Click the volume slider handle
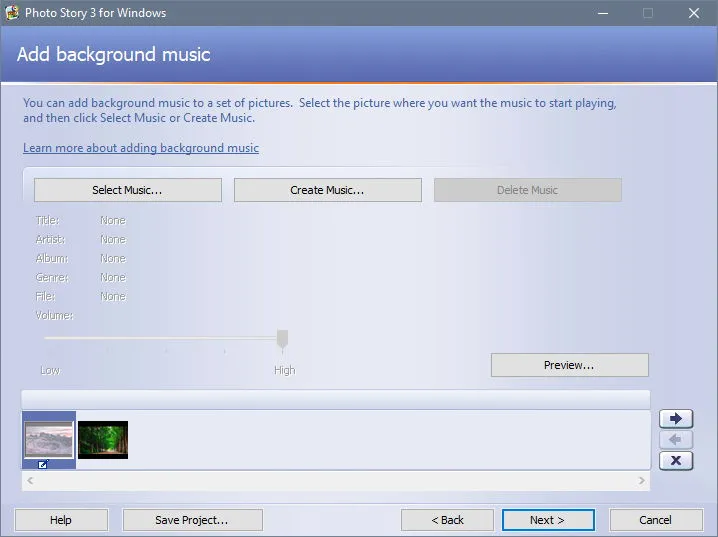 [x=283, y=340]
